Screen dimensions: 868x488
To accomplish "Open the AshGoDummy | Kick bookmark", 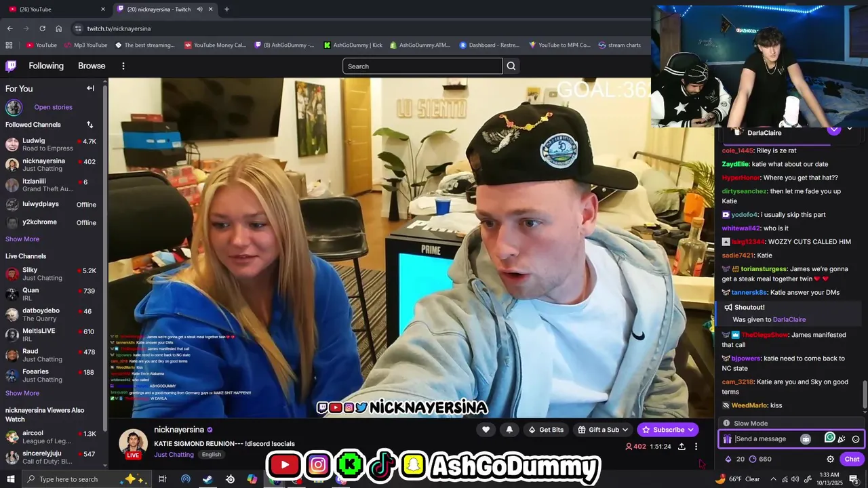I will click(x=353, y=45).
